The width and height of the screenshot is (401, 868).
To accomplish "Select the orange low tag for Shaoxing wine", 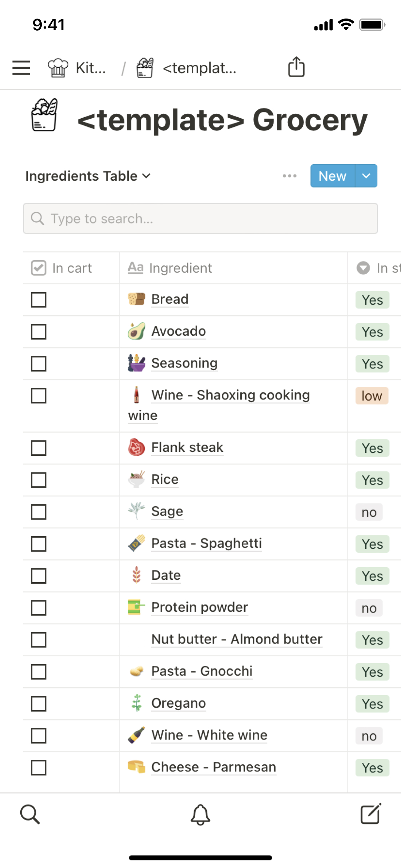I will pyautogui.click(x=371, y=396).
